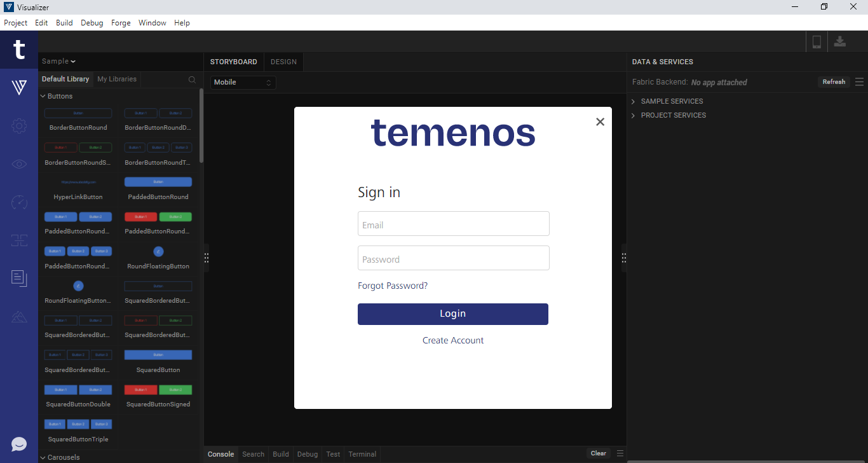
Task: Click the Forgot Password? link
Action: click(393, 286)
